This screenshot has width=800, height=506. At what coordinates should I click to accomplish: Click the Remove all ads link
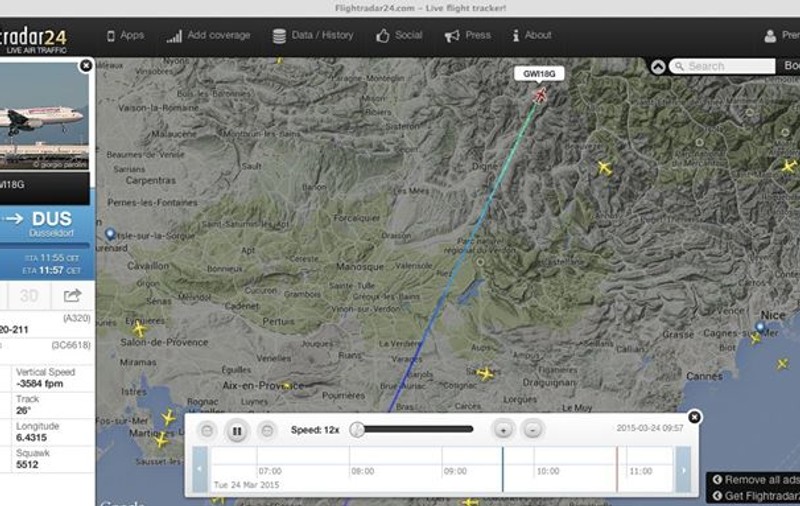point(756,479)
